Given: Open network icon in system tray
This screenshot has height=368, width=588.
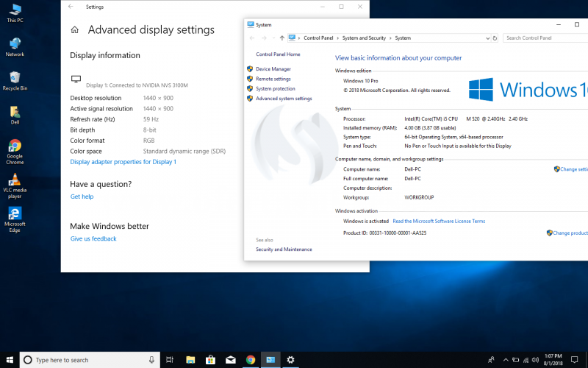Looking at the screenshot, I should point(526,360).
